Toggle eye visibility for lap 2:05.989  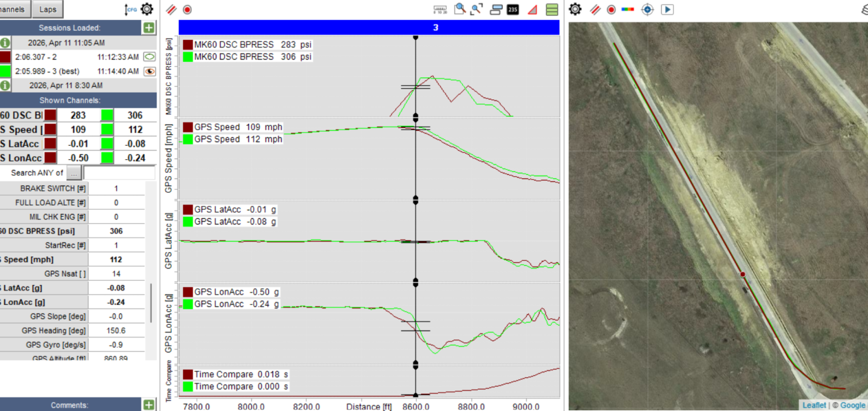pyautogui.click(x=149, y=71)
